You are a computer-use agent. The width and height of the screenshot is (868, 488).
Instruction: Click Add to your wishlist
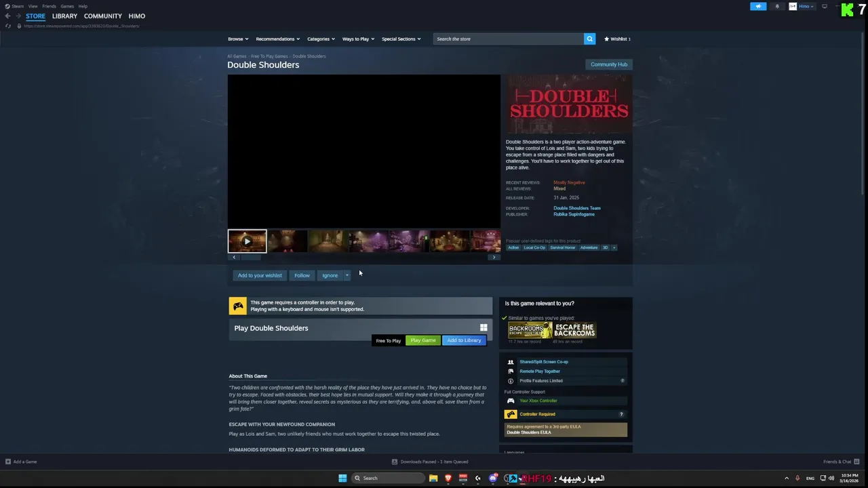[260, 275]
